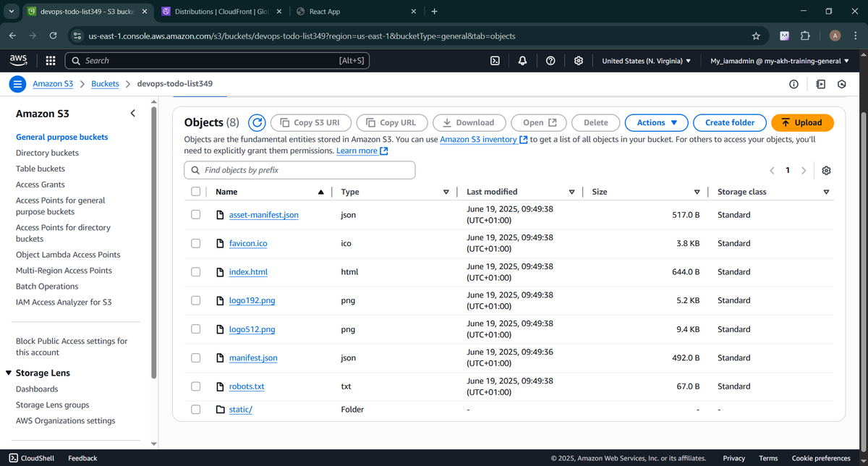Open browser extensions puzzle icon
Viewport: 868px width, 466px height.
(x=805, y=35)
